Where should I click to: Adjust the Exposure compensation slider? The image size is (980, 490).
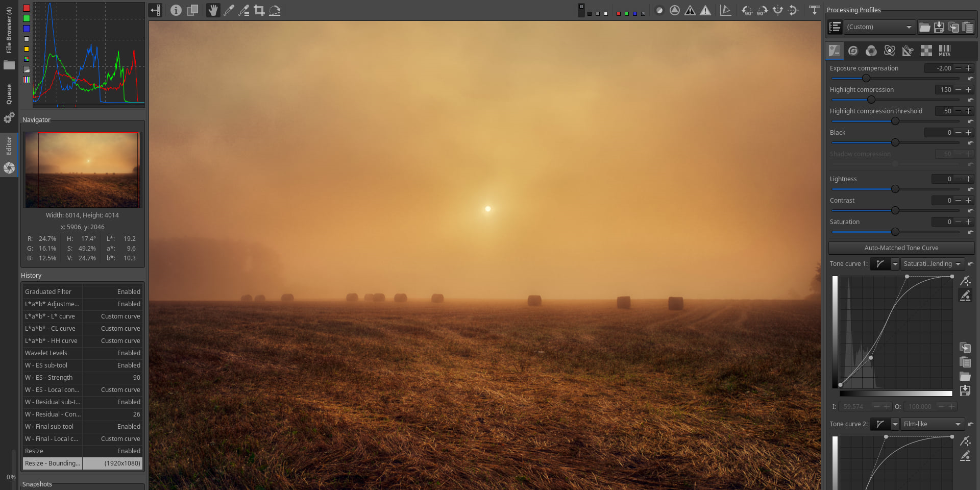point(866,78)
